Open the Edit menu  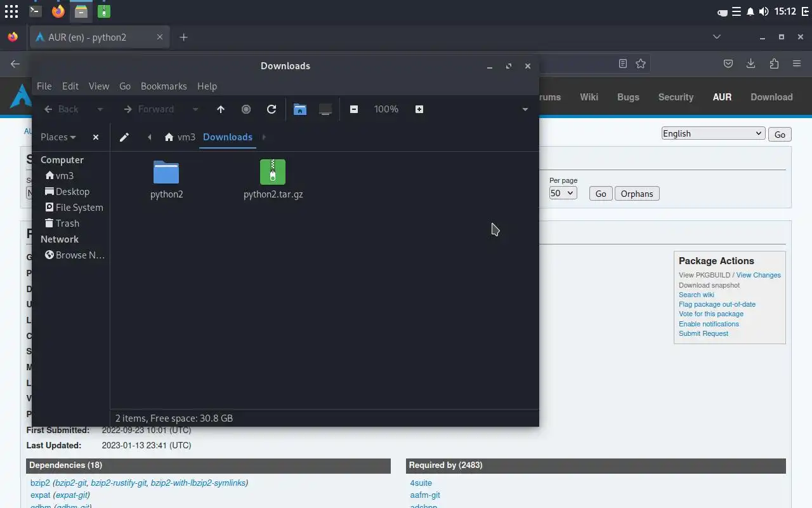point(70,86)
